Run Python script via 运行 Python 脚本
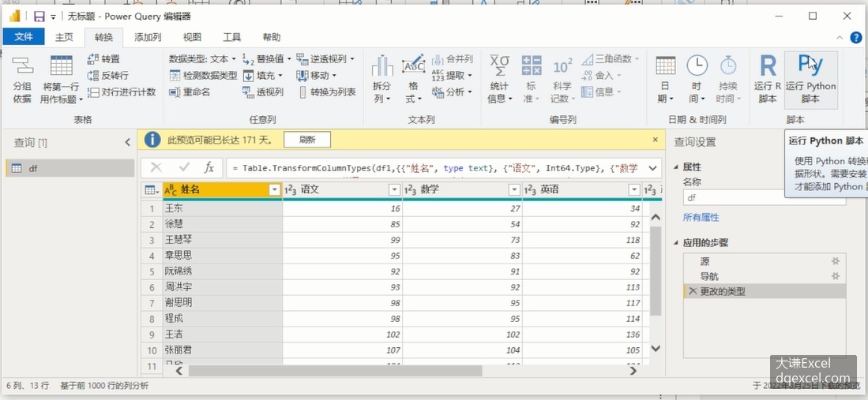Image resolution: width=868 pixels, height=400 pixels. [x=810, y=80]
